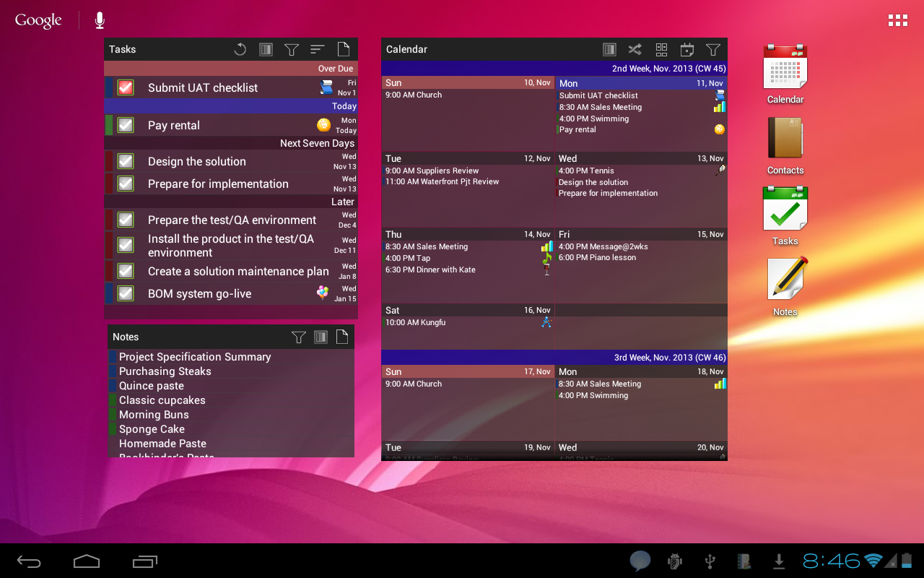This screenshot has height=578, width=924.
Task: Collapse the Next Seven Days section
Action: click(x=231, y=144)
